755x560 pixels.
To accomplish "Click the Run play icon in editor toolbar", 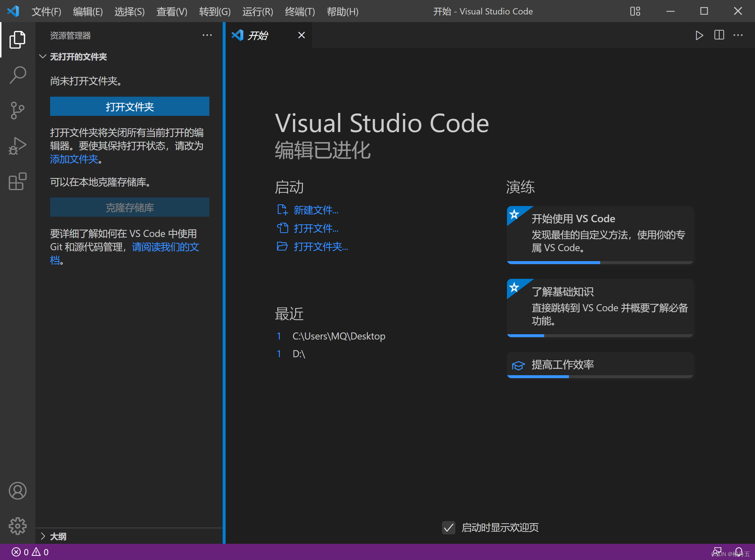I will (x=699, y=35).
